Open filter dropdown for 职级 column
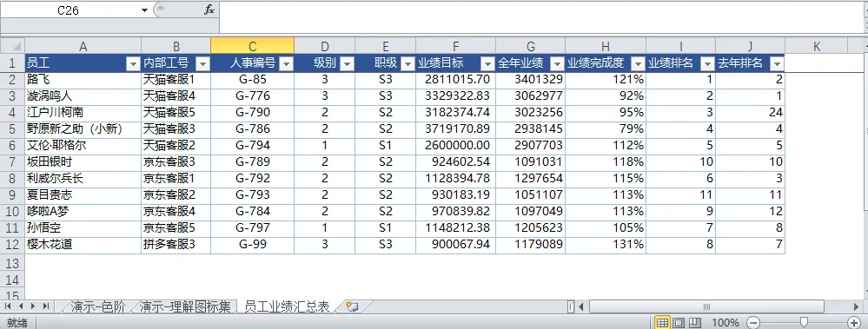The height and width of the screenshot is (329, 868). (x=408, y=63)
